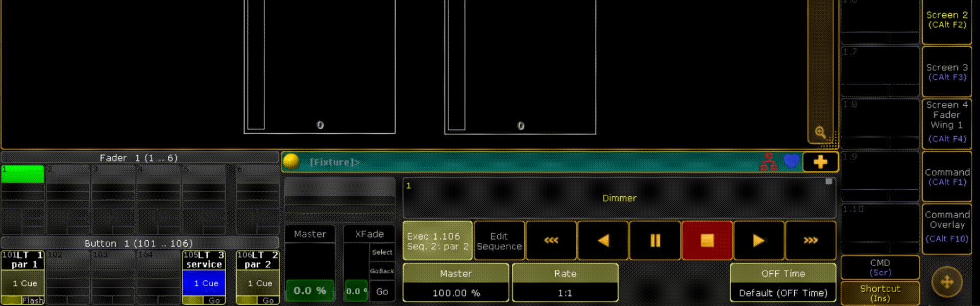Skip to next cue with triple-right arrows
Screen dimensions: 980x306
coord(811,240)
